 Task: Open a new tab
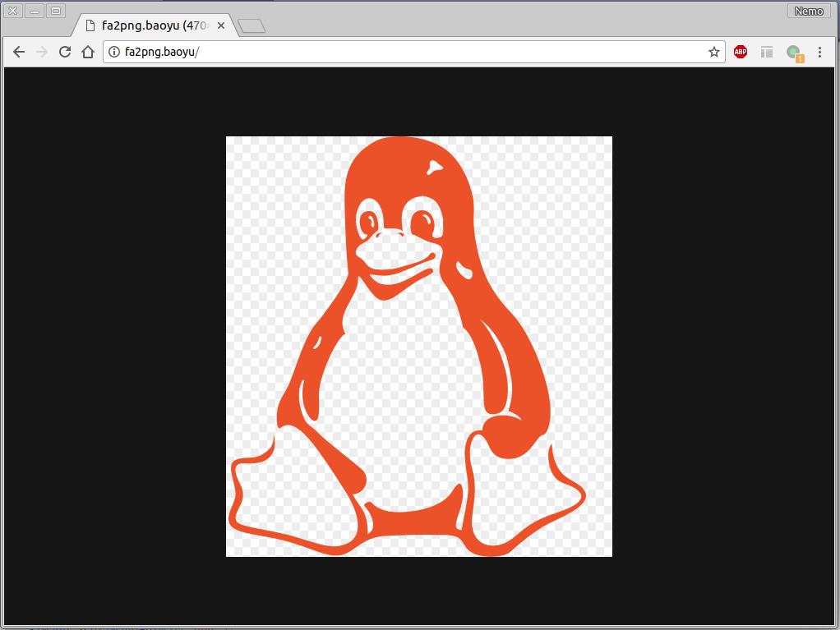click(252, 26)
